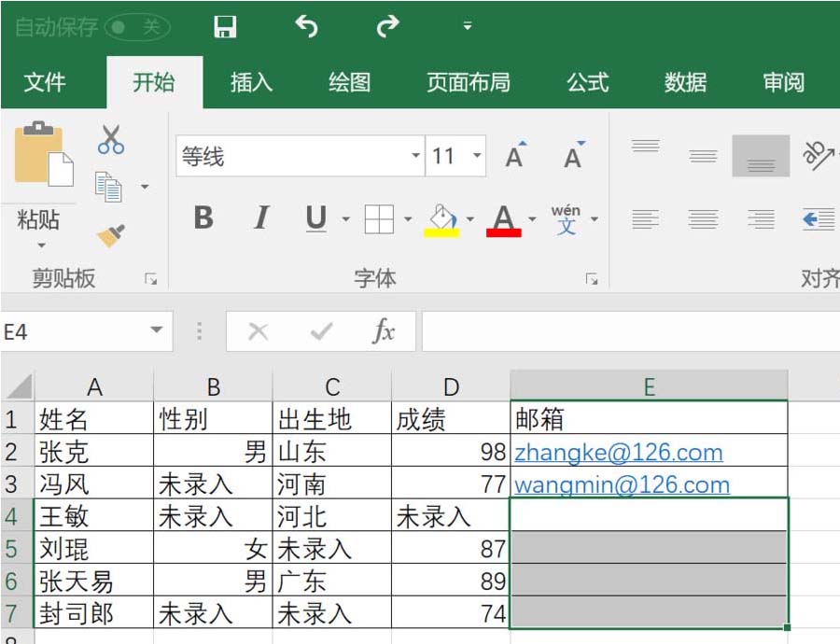Apply yellow fill color to cells
Image resolution: width=840 pixels, height=644 pixels.
442,219
